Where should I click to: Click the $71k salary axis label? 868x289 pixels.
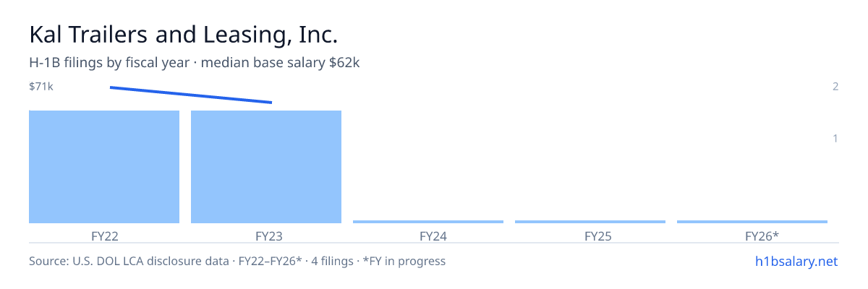tap(41, 87)
